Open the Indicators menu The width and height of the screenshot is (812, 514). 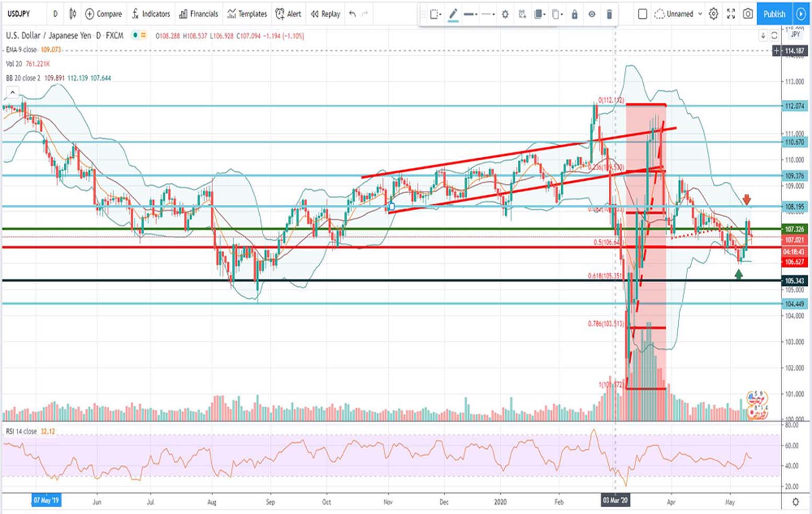click(150, 14)
